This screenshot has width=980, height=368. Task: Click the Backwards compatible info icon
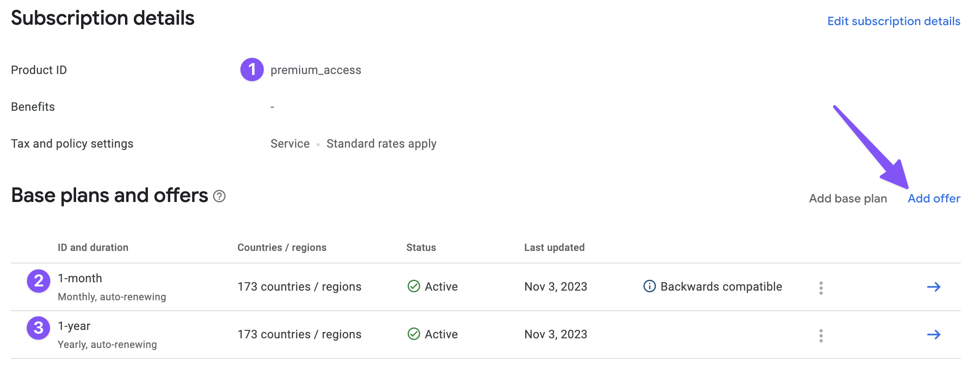click(x=649, y=286)
